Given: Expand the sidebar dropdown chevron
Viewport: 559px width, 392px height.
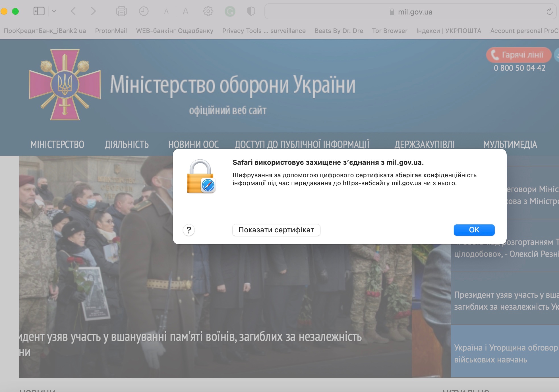Looking at the screenshot, I should coord(54,11).
